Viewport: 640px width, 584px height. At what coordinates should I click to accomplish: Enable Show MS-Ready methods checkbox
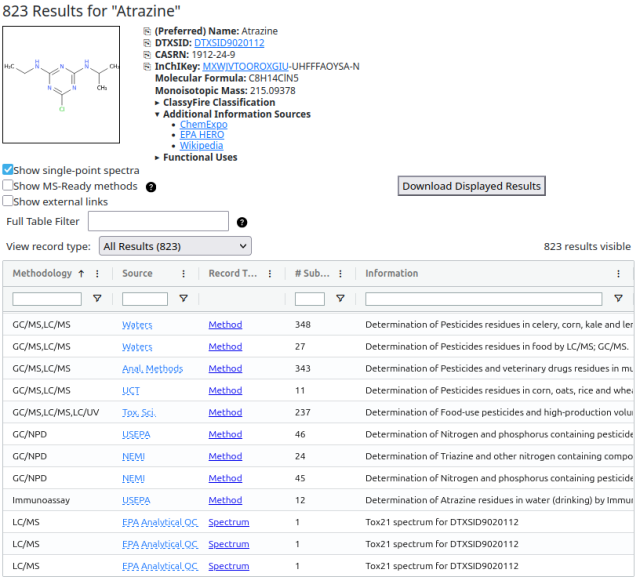pyautogui.click(x=7, y=185)
